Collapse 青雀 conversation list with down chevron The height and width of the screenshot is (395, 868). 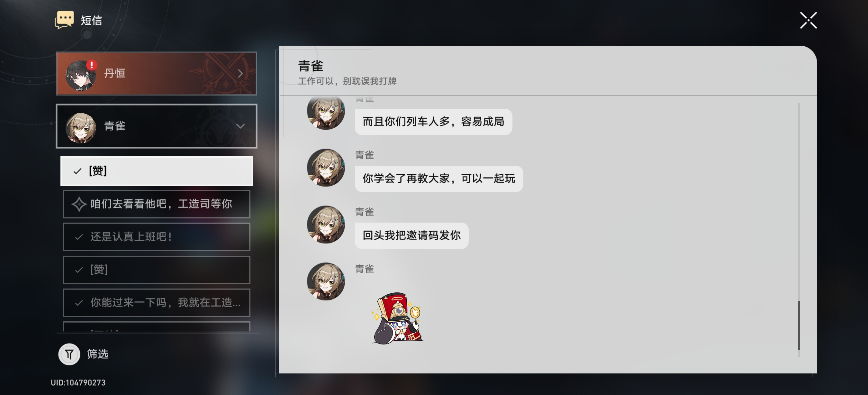pos(240,126)
